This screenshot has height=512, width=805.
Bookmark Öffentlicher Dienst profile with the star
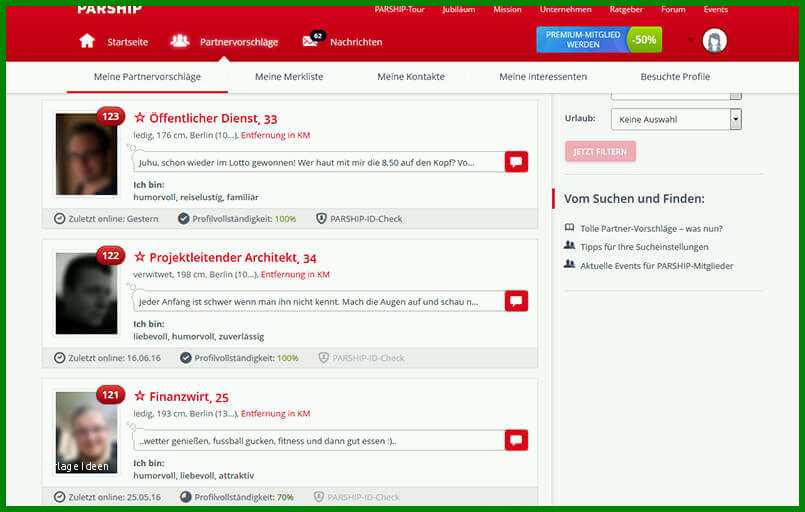coord(139,118)
